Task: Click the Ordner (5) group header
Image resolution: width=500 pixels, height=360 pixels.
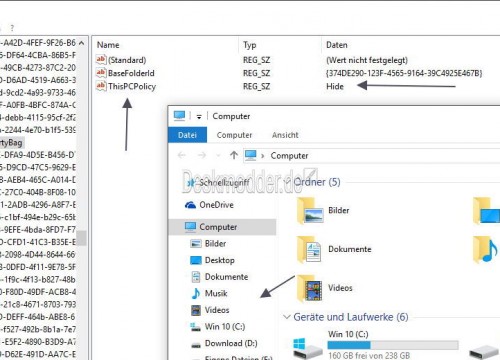Action: click(x=317, y=182)
